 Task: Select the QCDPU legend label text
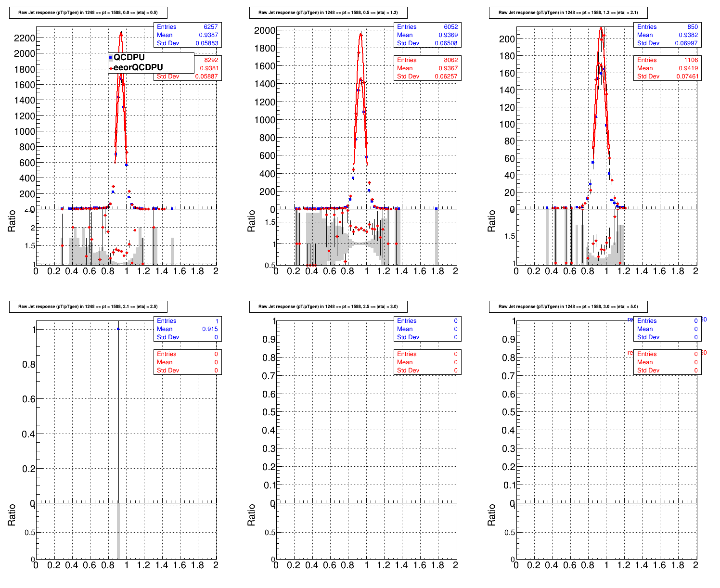pyautogui.click(x=129, y=58)
